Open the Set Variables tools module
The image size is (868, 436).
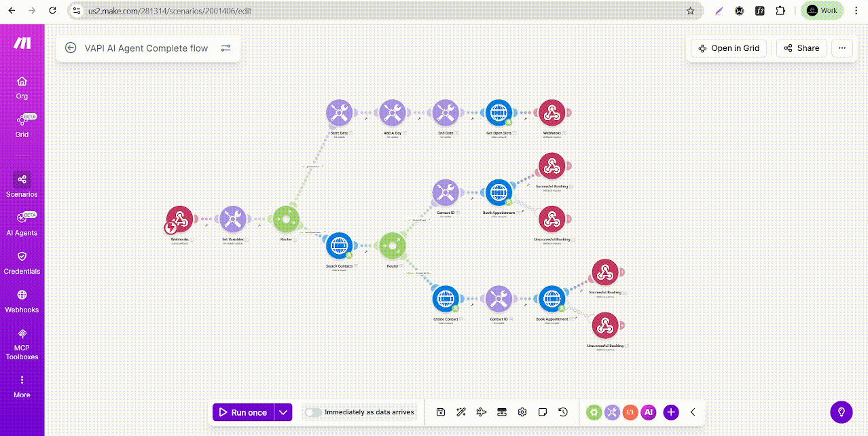coord(232,219)
